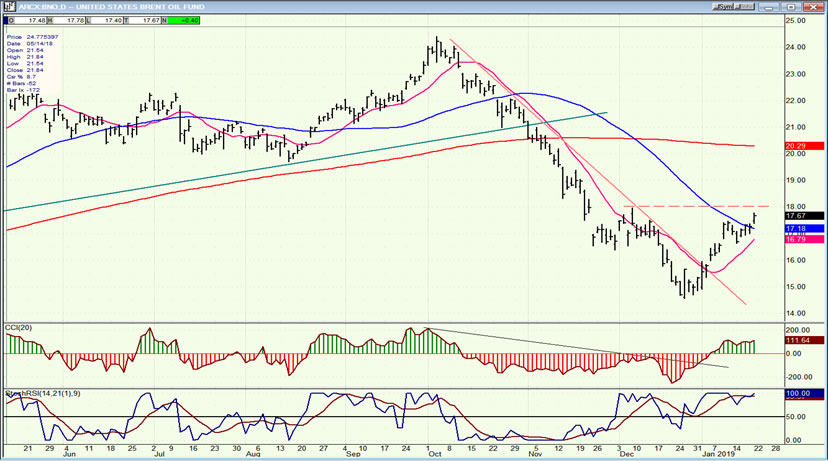
Task: Click the Oct label on date axis
Action: 435,454
